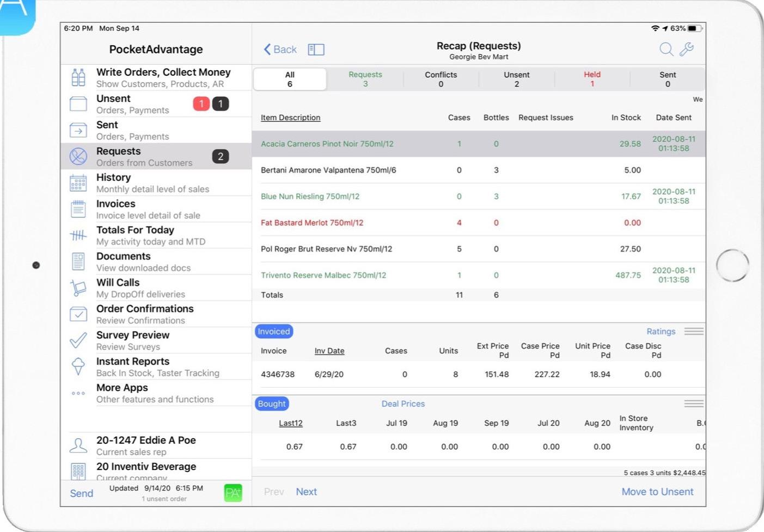Screen dimensions: 764x532
Task: Sort by Item Description header
Action: click(290, 118)
